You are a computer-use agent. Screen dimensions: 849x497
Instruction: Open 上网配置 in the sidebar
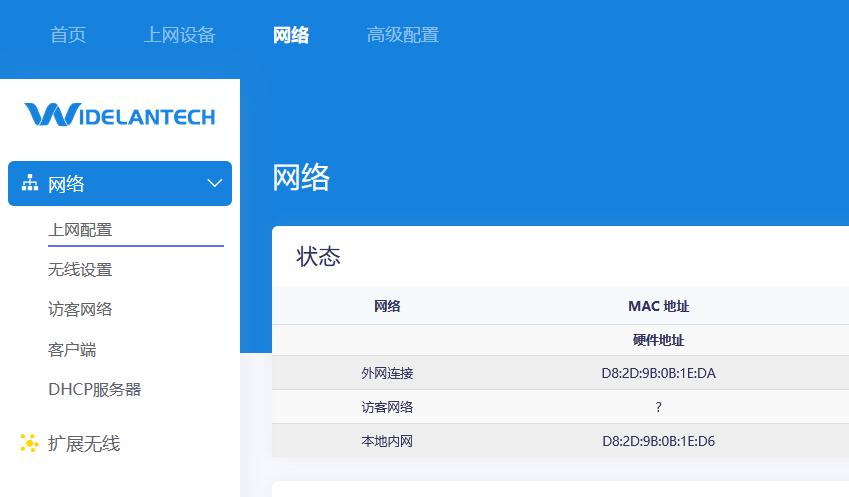point(80,230)
